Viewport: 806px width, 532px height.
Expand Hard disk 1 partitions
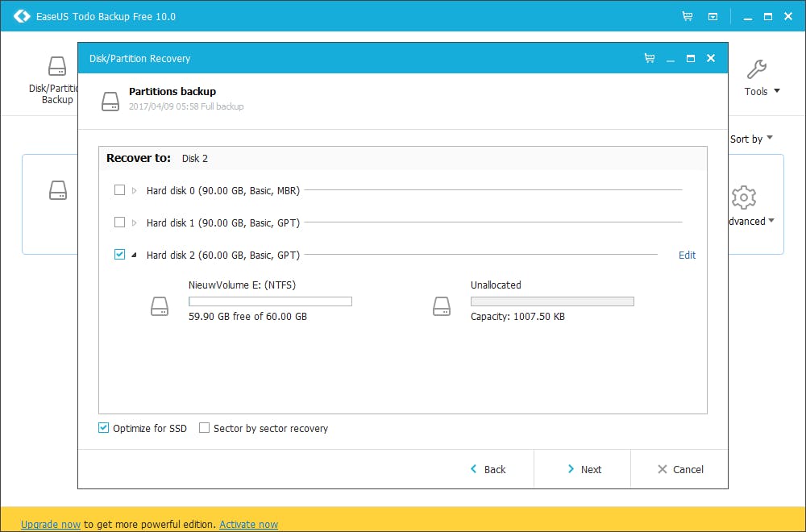(134, 222)
